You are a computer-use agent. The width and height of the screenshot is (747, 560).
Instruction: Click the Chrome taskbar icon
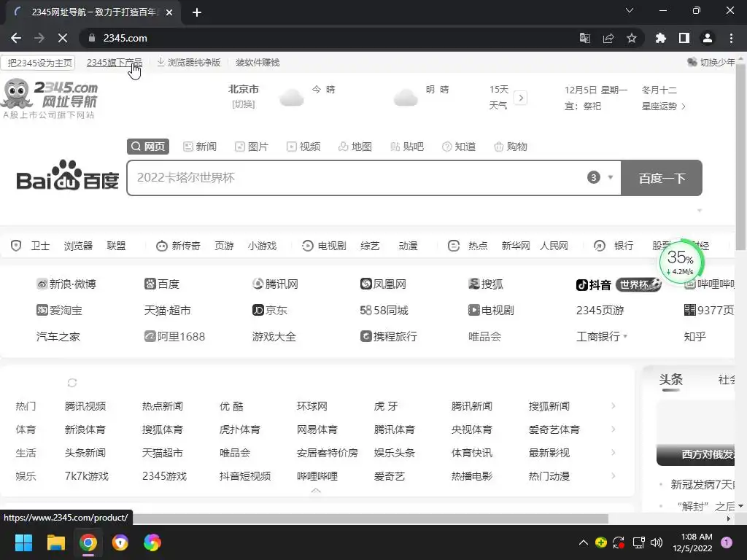click(88, 542)
